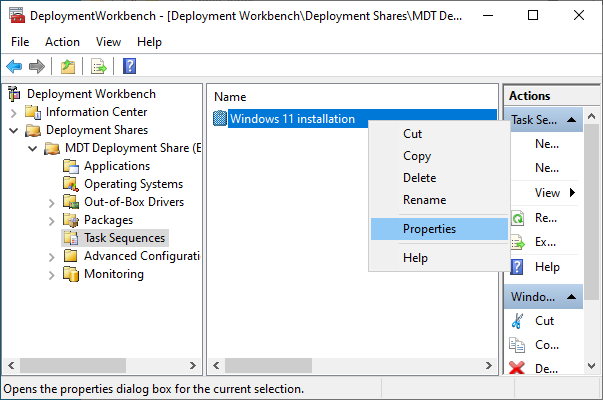Choose Delete from the context menu
This screenshot has width=603, height=400.
[x=439, y=178]
